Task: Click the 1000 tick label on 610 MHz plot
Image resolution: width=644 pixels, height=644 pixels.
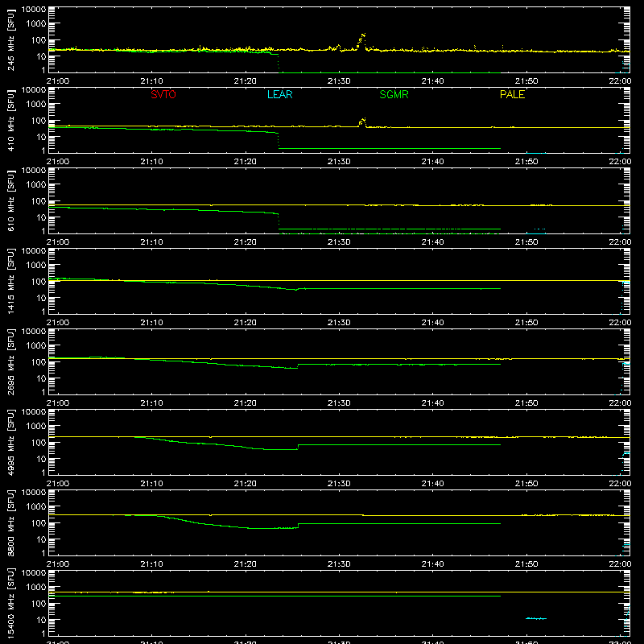Action: 36,184
